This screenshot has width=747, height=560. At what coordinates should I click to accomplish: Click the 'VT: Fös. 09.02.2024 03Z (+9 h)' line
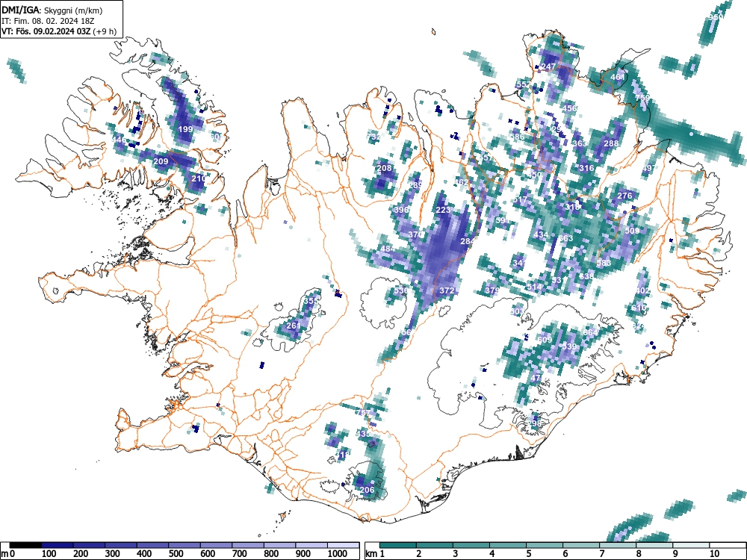(58, 31)
